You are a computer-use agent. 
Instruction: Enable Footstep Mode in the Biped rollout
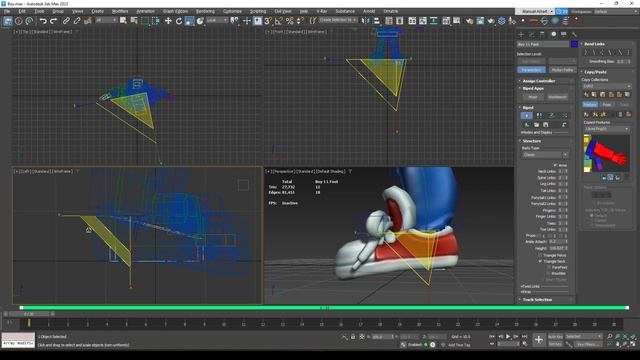coord(539,116)
